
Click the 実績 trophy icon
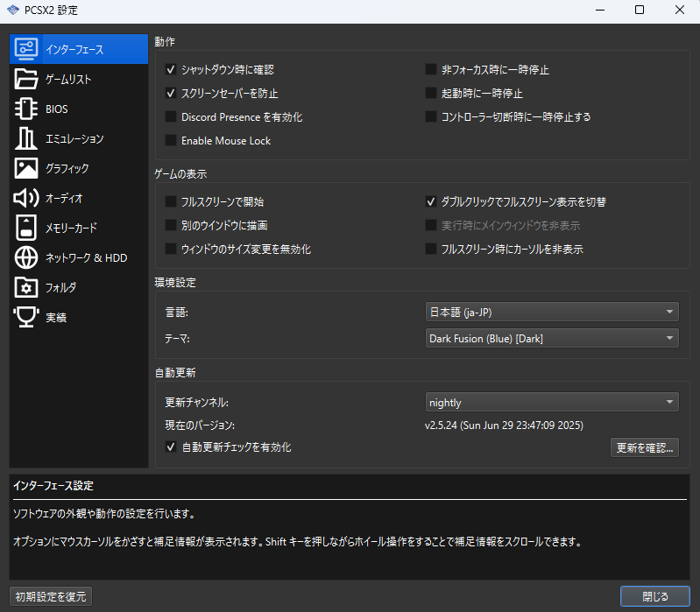tap(26, 317)
